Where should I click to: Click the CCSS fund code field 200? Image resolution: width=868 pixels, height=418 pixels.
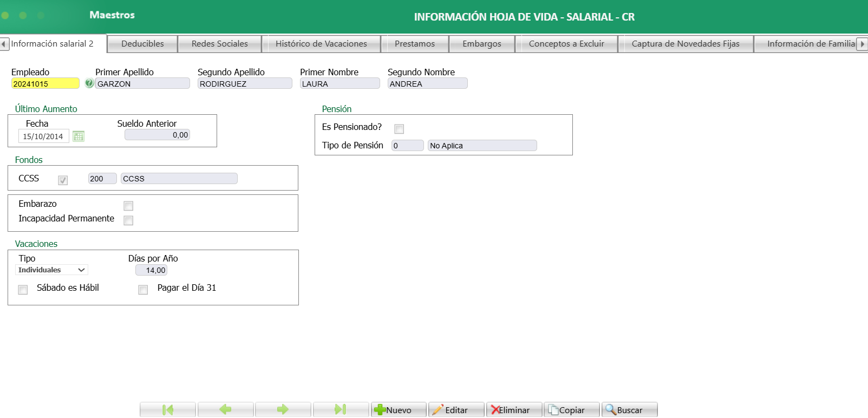pyautogui.click(x=102, y=179)
